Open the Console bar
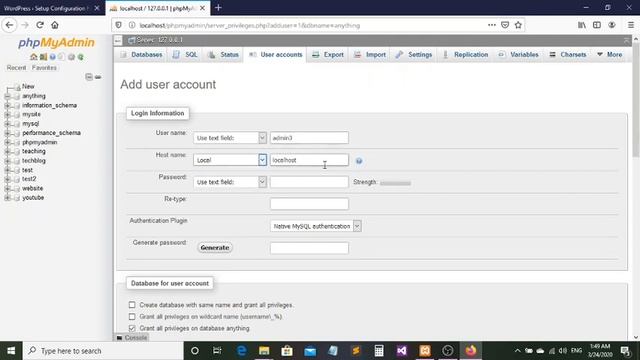This screenshot has width=640, height=360. click(x=132, y=338)
